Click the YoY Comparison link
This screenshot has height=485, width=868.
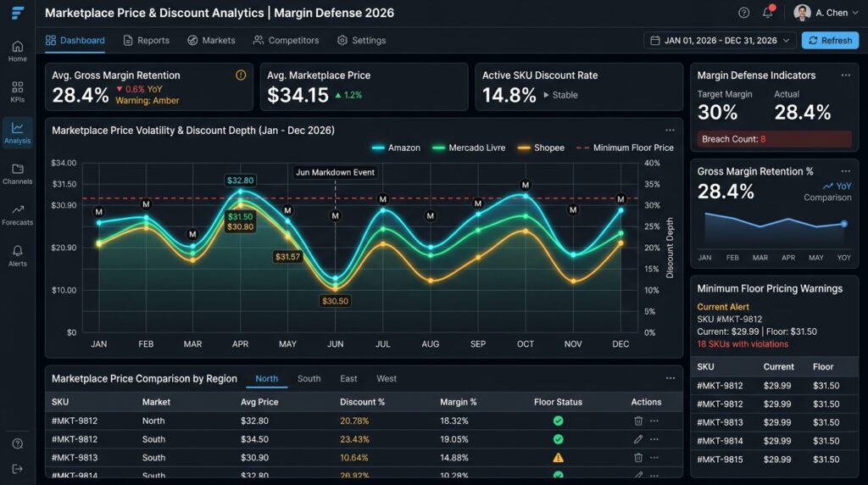(827, 192)
